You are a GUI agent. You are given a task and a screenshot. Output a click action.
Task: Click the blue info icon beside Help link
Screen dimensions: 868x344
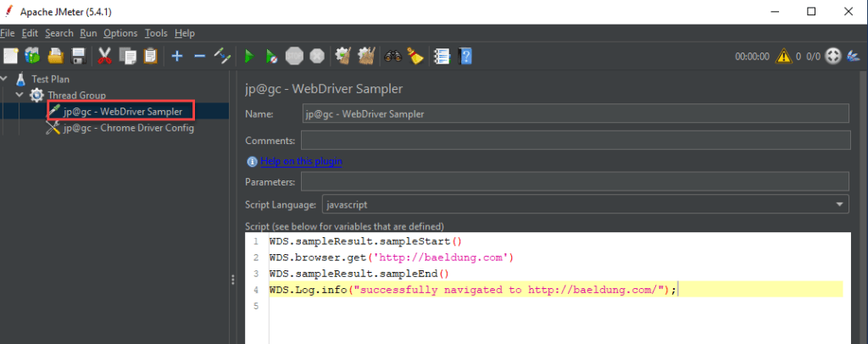coord(252,162)
